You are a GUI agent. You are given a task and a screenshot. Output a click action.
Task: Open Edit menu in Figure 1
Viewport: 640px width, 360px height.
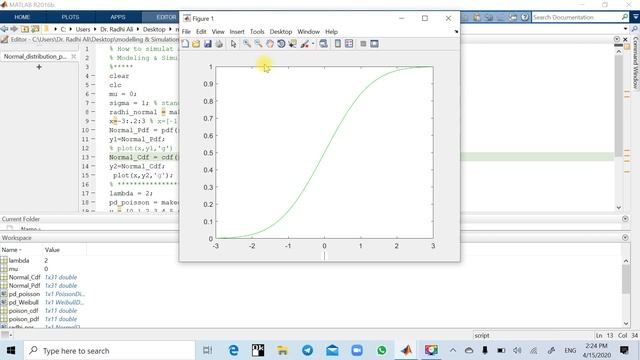[201, 31]
